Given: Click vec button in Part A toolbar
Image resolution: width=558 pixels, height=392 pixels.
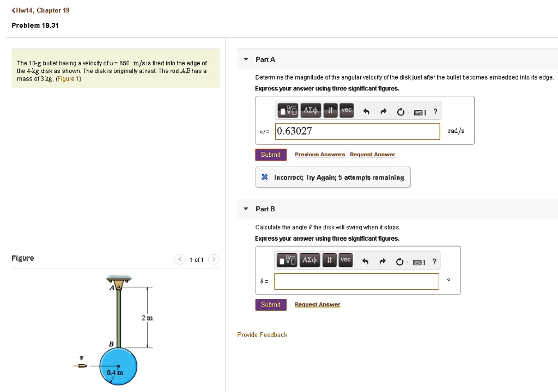Looking at the screenshot, I should coord(347,111).
